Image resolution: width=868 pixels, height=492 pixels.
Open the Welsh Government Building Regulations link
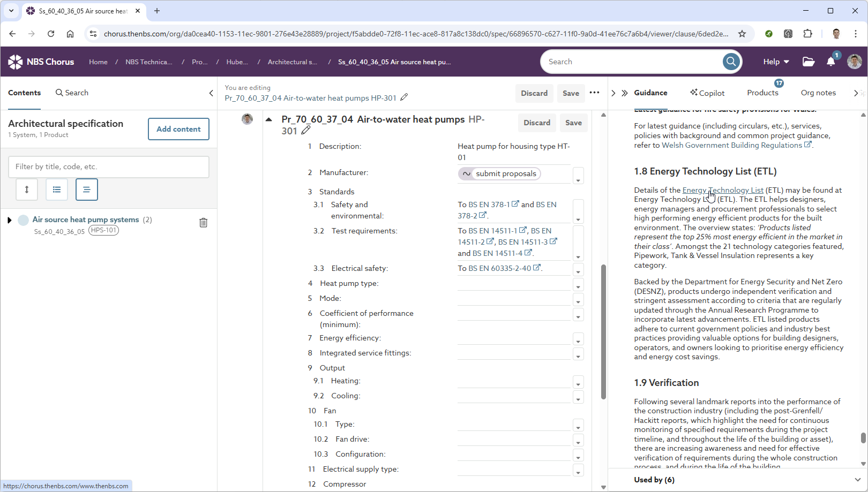tap(732, 145)
